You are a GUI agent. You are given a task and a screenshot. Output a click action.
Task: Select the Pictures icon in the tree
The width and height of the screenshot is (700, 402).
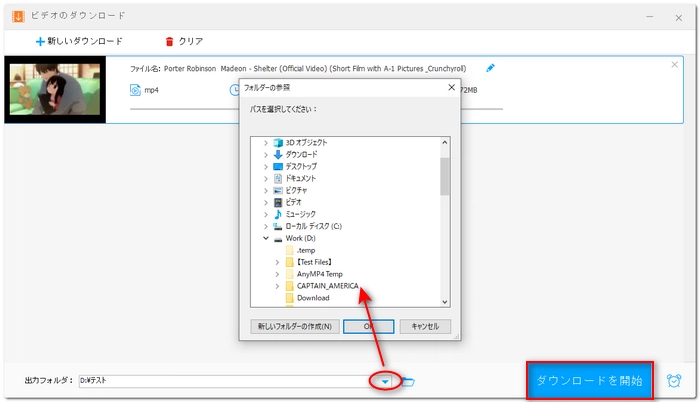click(278, 190)
